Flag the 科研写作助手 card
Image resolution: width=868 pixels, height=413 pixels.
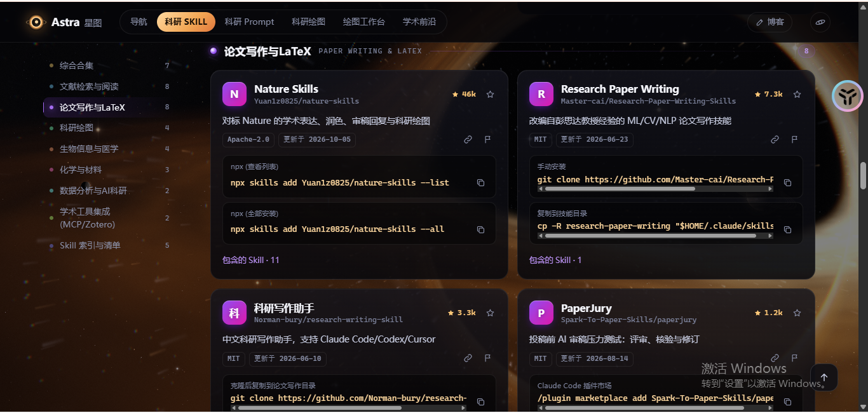click(x=487, y=358)
